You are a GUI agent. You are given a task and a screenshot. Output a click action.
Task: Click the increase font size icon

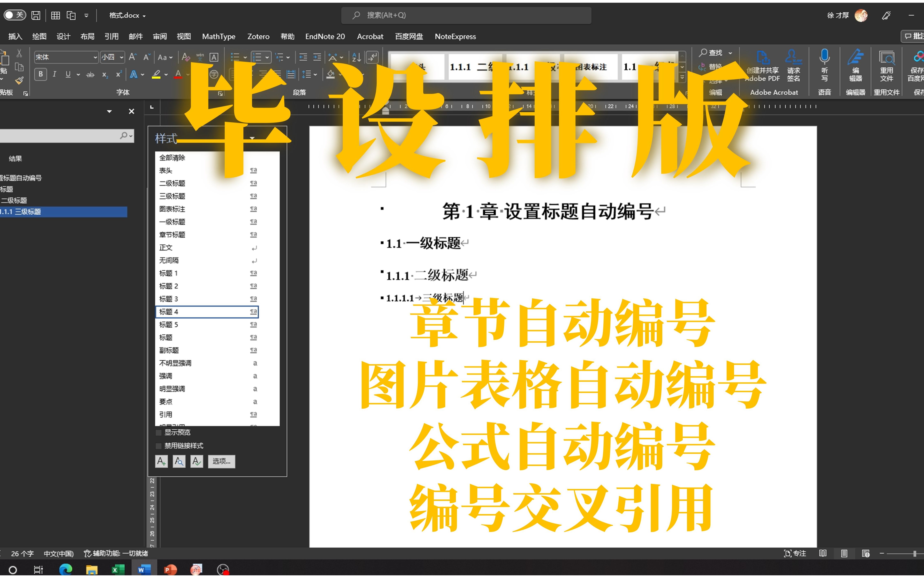tap(132, 57)
